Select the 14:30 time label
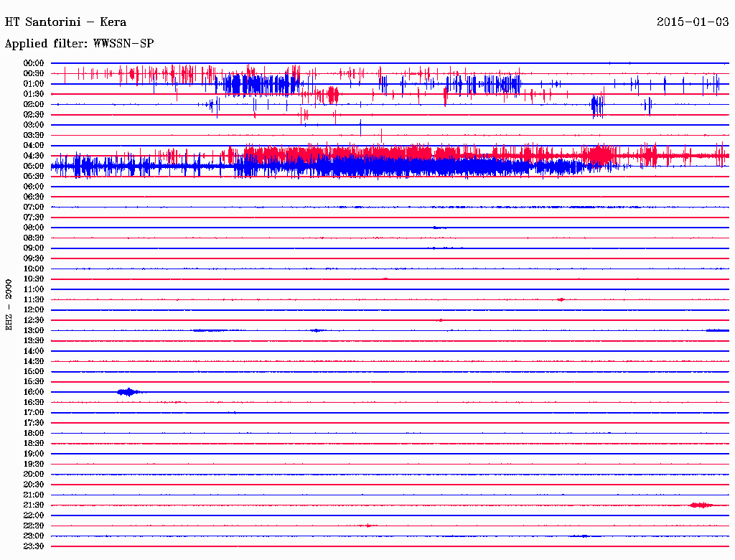Image resolution: width=735 pixels, height=560 pixels. tap(34, 361)
